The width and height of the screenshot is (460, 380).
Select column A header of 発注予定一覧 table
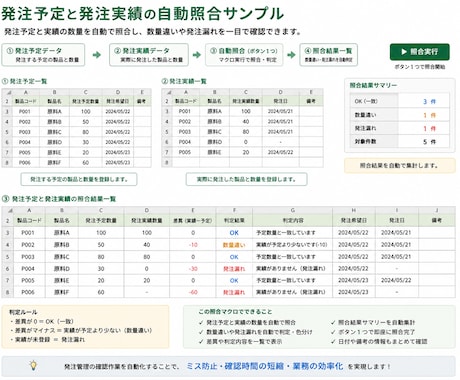click(x=26, y=92)
